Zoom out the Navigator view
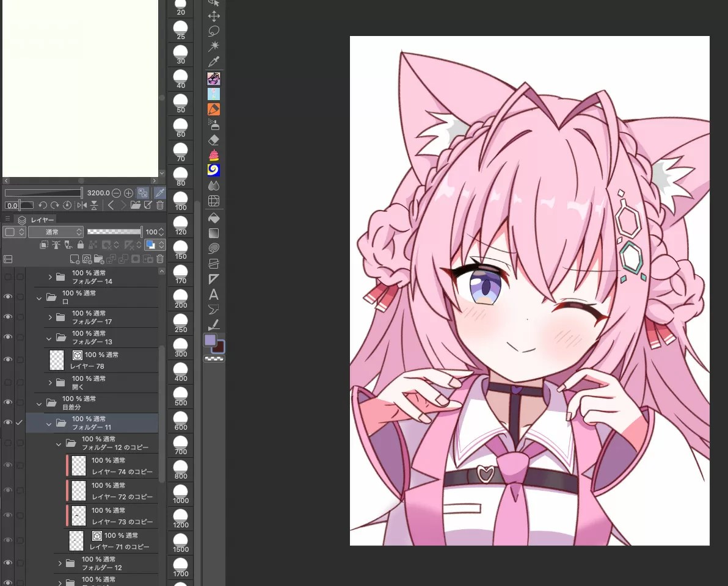The width and height of the screenshot is (728, 586). coord(116,192)
